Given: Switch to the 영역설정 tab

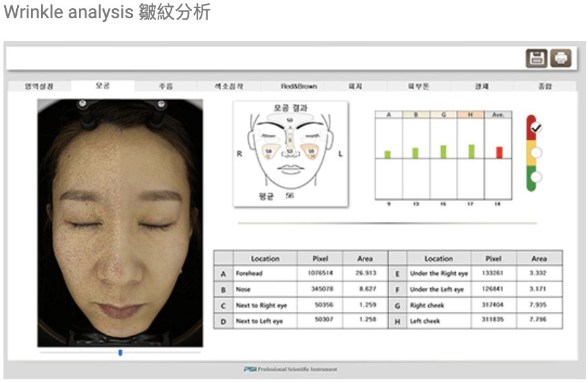Looking at the screenshot, I should pyautogui.click(x=39, y=86).
